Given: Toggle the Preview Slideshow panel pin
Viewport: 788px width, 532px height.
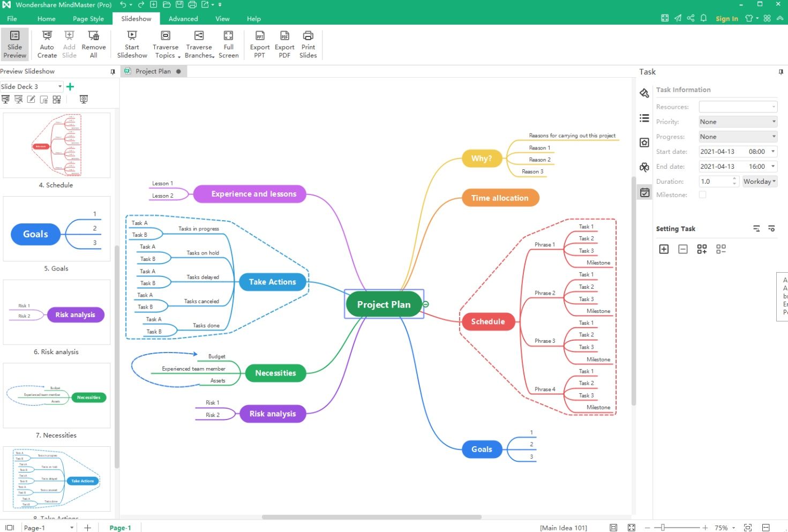Looking at the screenshot, I should (112, 71).
